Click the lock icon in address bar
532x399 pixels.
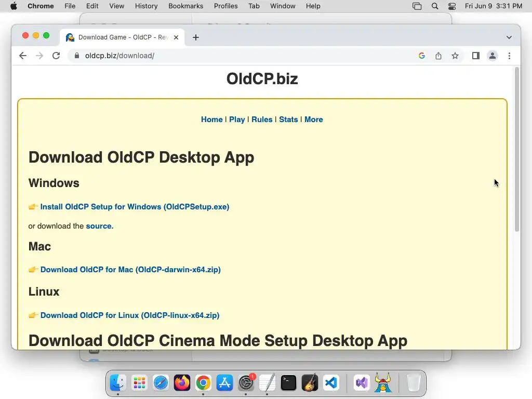pos(77,56)
